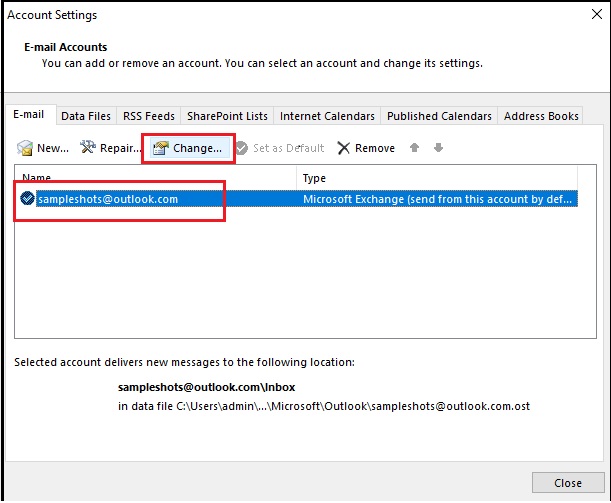The height and width of the screenshot is (503, 611).
Task: Go to SharePoint Lists tab
Action: (x=227, y=116)
